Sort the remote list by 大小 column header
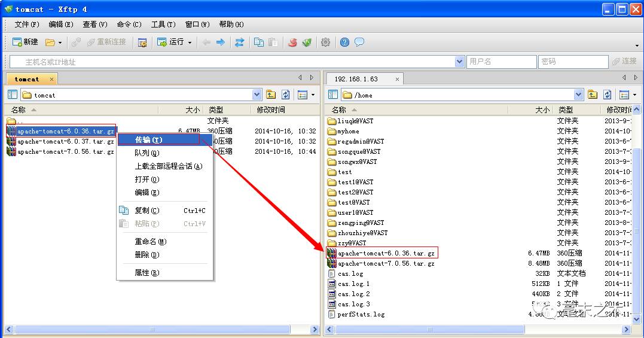The width and height of the screenshot is (644, 338). (x=530, y=109)
